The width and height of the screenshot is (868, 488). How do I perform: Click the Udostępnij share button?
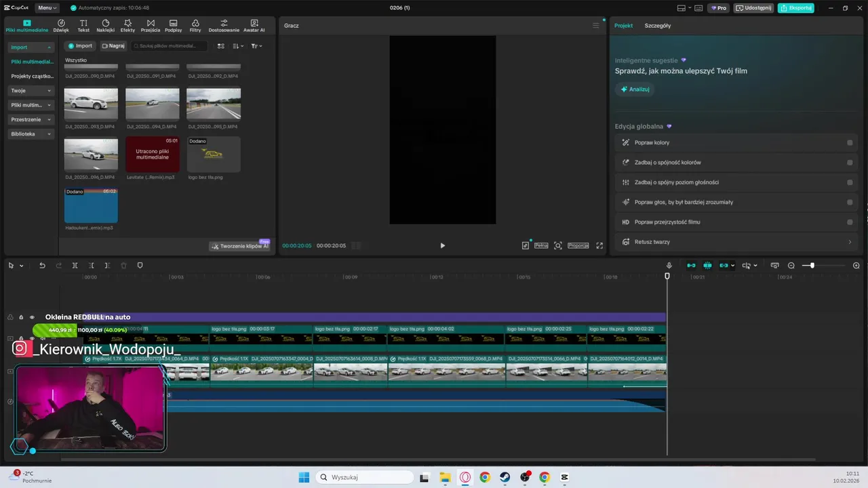[x=754, y=8]
